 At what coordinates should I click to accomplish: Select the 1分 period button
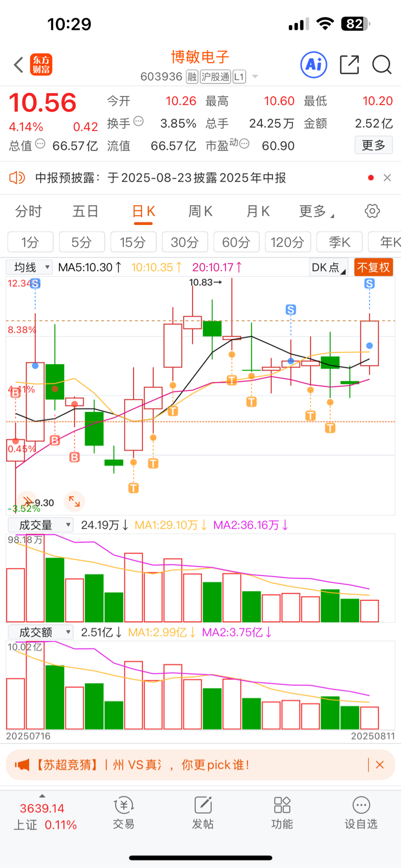point(30,242)
